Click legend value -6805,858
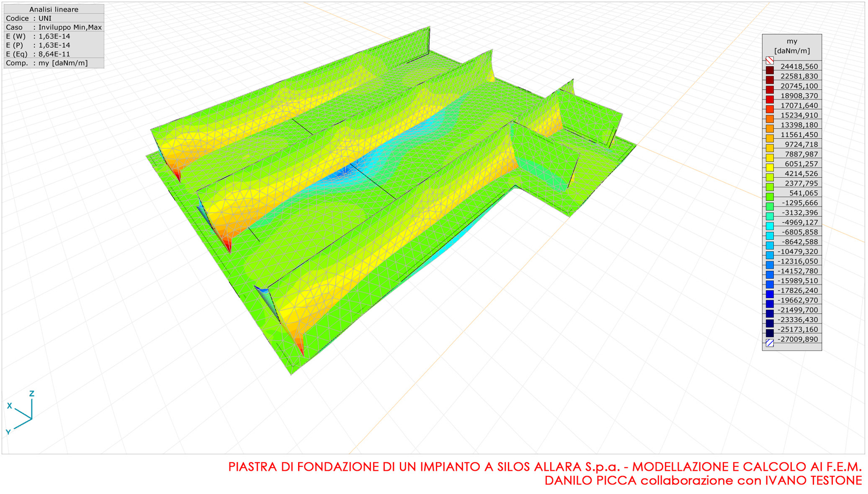The image size is (868, 494). pyautogui.click(x=800, y=232)
